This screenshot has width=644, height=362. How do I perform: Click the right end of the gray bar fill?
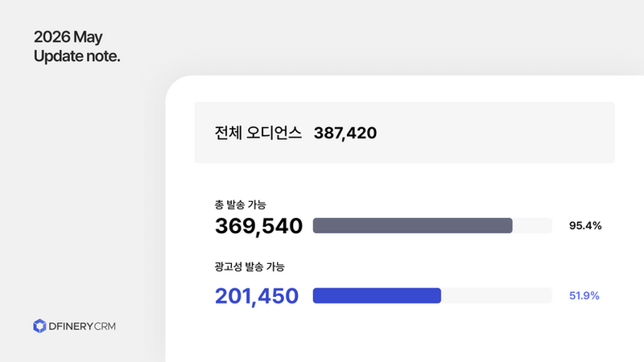(509, 226)
